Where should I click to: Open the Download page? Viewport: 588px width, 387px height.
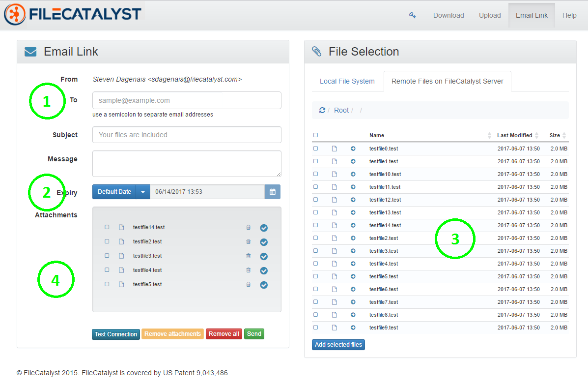pos(448,15)
